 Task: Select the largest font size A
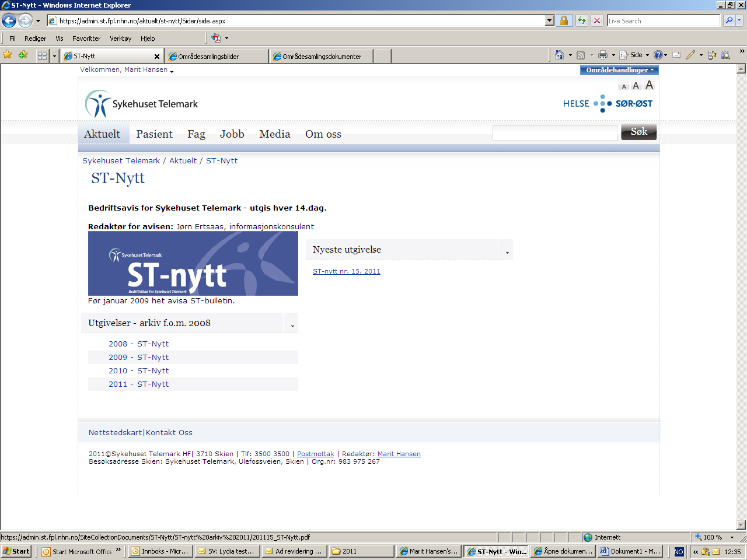coord(649,85)
